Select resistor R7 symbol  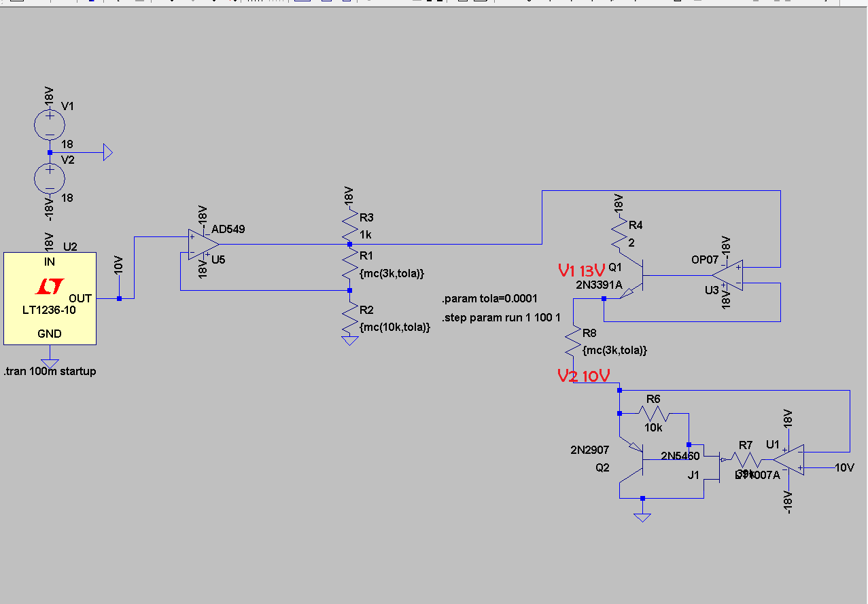[x=746, y=460]
